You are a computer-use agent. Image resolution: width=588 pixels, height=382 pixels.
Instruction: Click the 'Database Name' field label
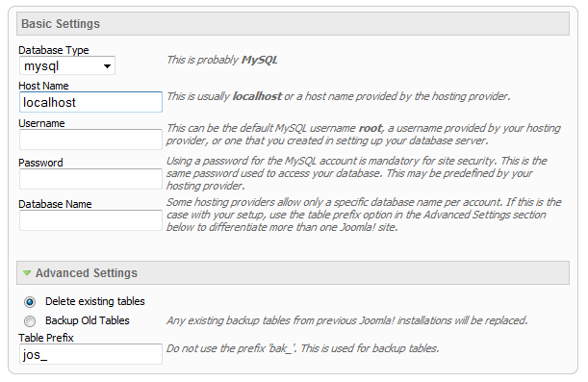point(55,204)
